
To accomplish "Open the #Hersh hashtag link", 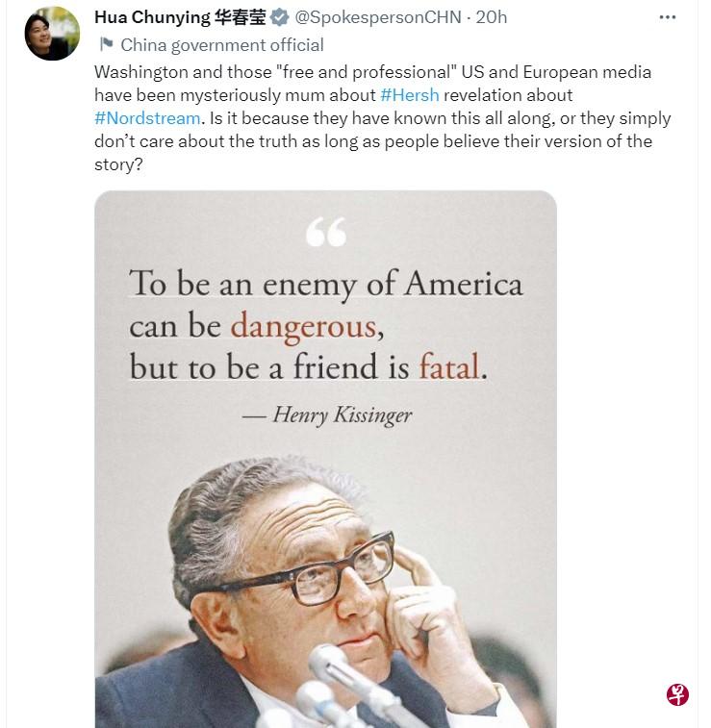I will 410,95.
